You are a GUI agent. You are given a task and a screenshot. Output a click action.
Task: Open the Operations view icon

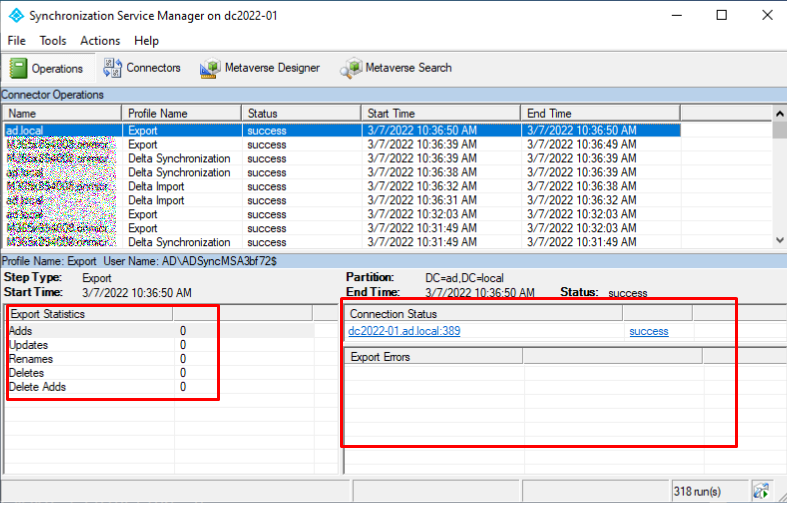[x=19, y=68]
